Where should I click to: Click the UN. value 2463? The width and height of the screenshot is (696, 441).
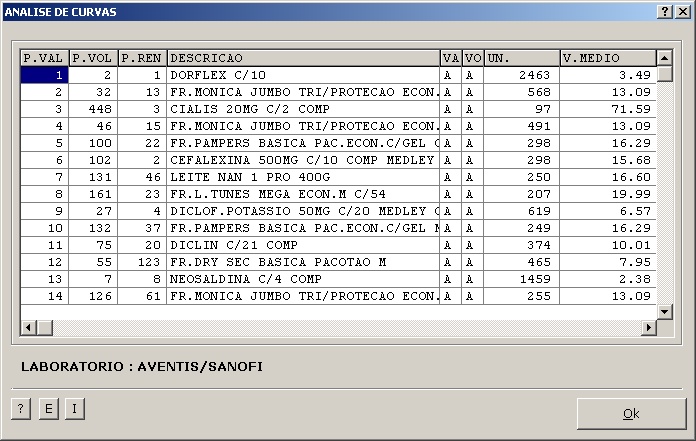534,75
